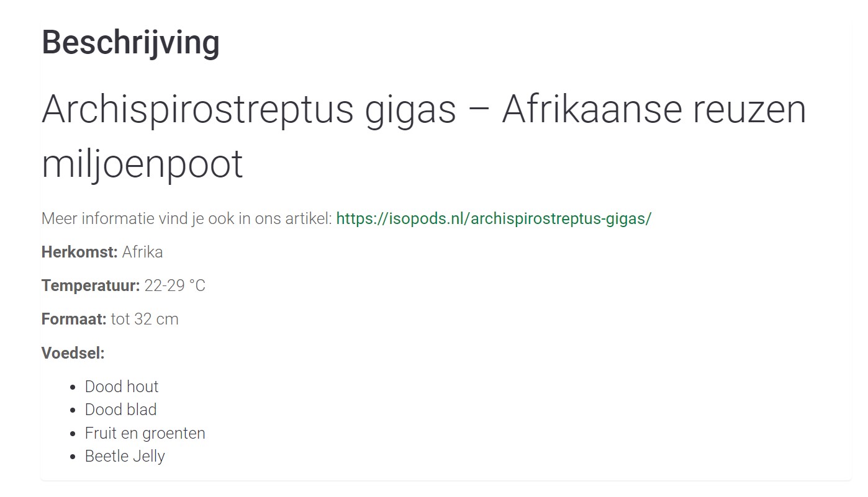Screen dimensions: 868x497
Task: Click "Archispirostreptus gigas" in the title
Action: (x=248, y=109)
